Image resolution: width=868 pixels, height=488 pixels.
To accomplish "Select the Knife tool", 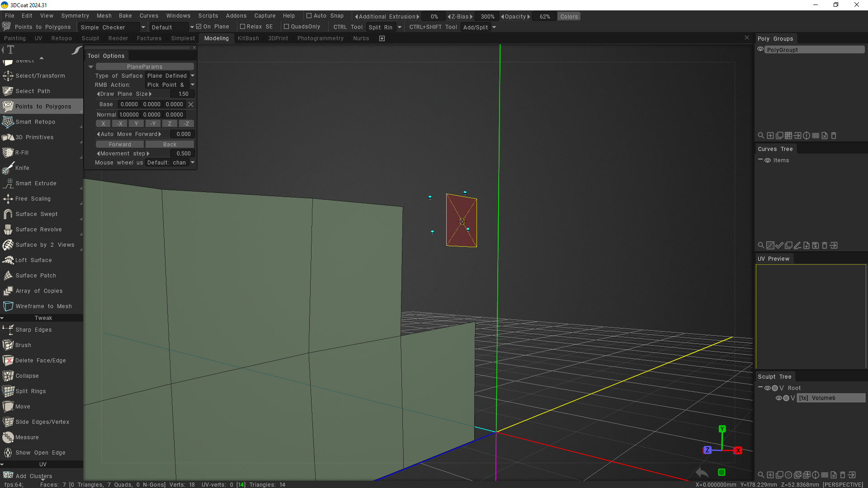I will click(22, 168).
